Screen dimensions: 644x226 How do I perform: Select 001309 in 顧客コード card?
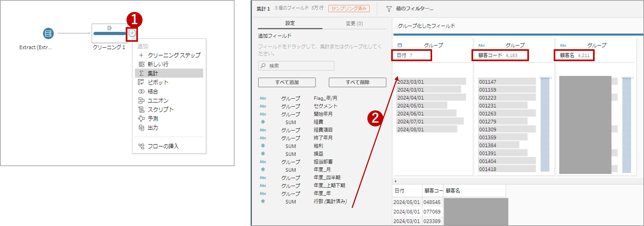tap(507, 129)
